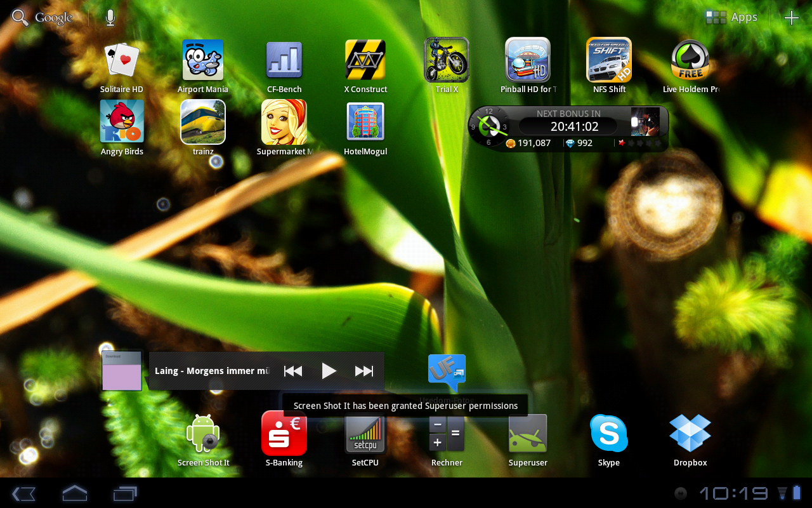Tap the Google search box

(x=43, y=18)
